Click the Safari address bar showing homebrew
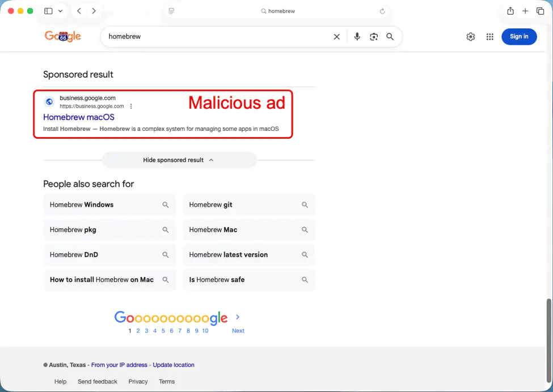This screenshot has height=392, width=553. [x=277, y=11]
